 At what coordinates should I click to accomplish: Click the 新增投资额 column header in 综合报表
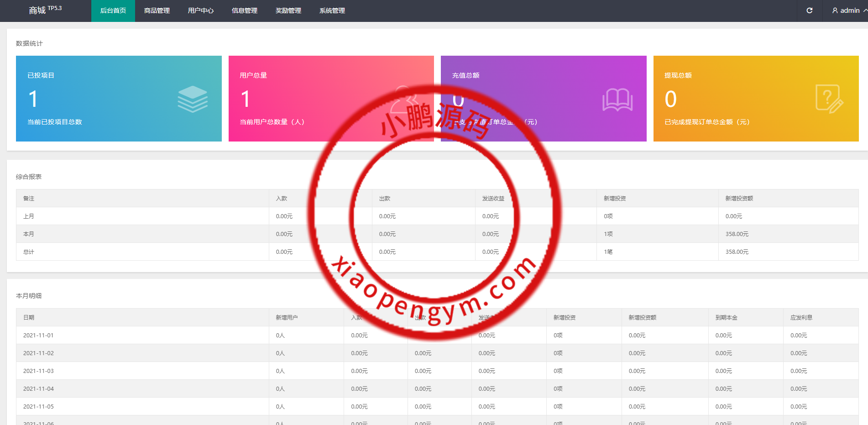coord(739,198)
